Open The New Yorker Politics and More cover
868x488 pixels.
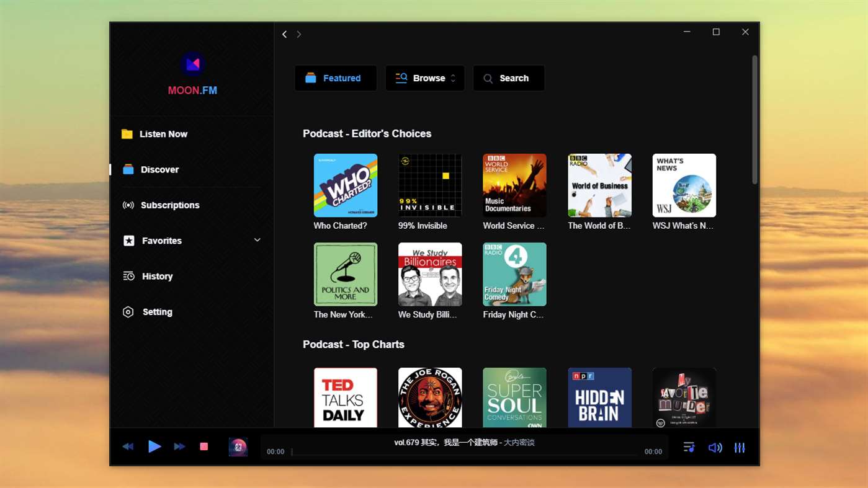[346, 274]
